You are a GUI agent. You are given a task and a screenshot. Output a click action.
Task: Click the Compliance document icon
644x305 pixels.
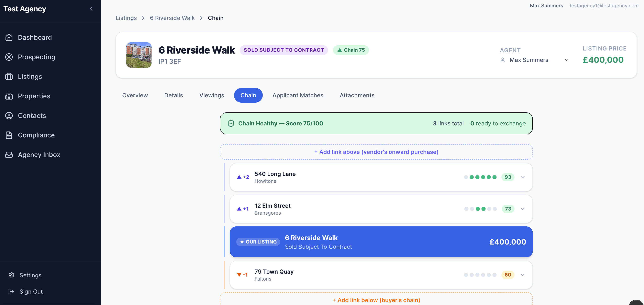click(x=9, y=135)
